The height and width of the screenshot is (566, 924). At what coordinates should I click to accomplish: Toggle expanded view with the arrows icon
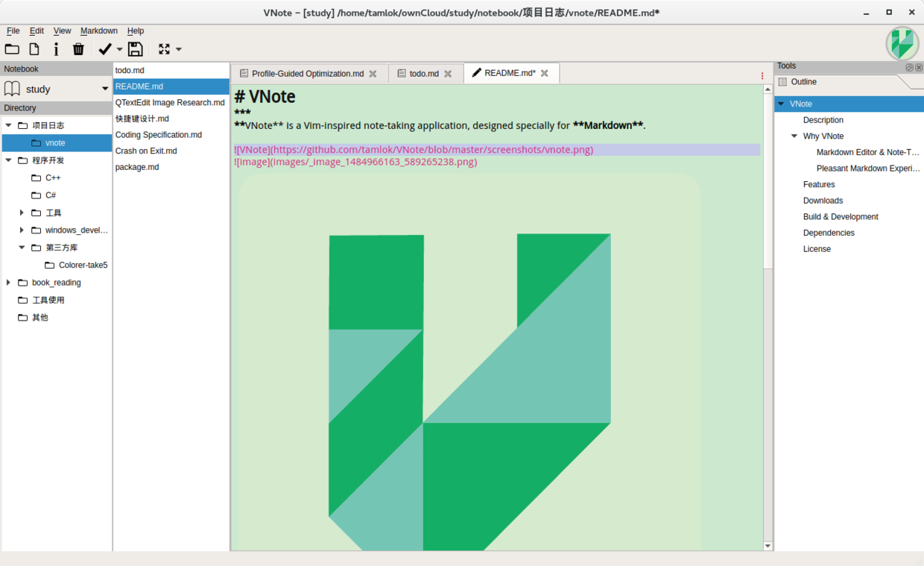[x=163, y=48]
